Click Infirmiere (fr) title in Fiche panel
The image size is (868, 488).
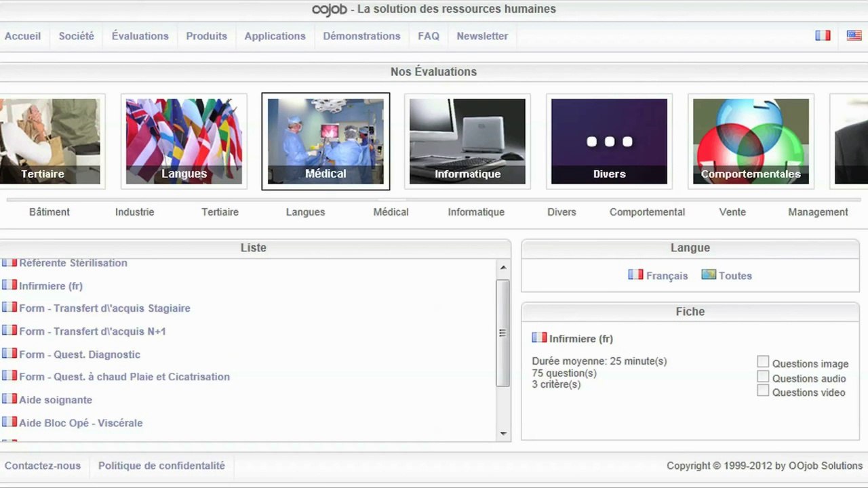[581, 339]
